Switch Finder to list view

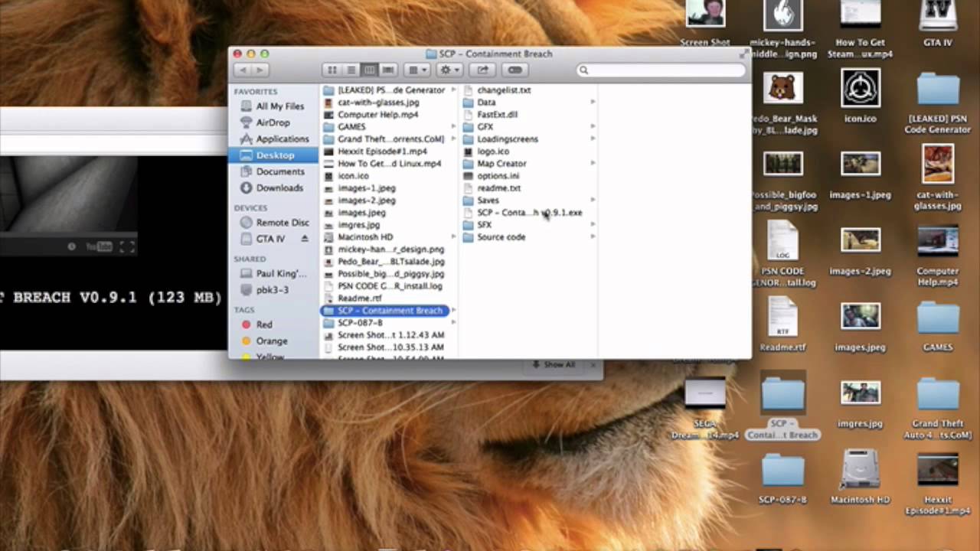click(351, 70)
